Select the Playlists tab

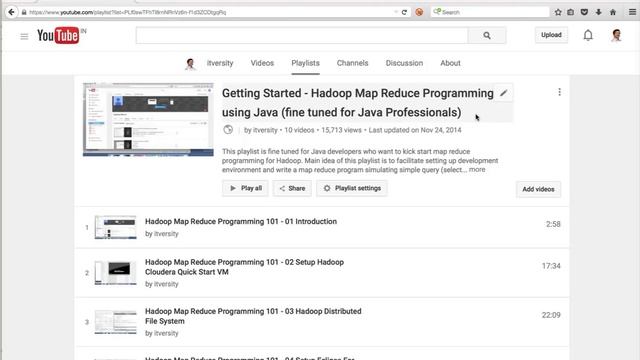tap(305, 63)
